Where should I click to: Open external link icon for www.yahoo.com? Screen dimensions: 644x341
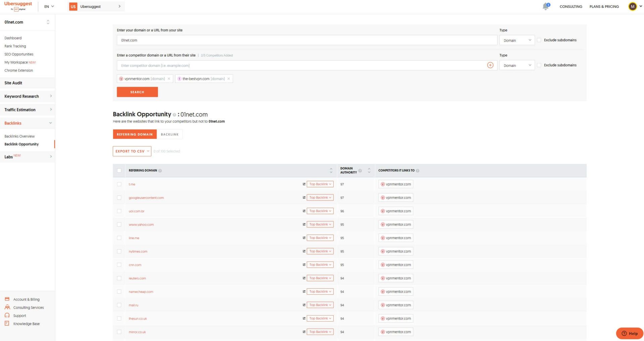(x=304, y=224)
